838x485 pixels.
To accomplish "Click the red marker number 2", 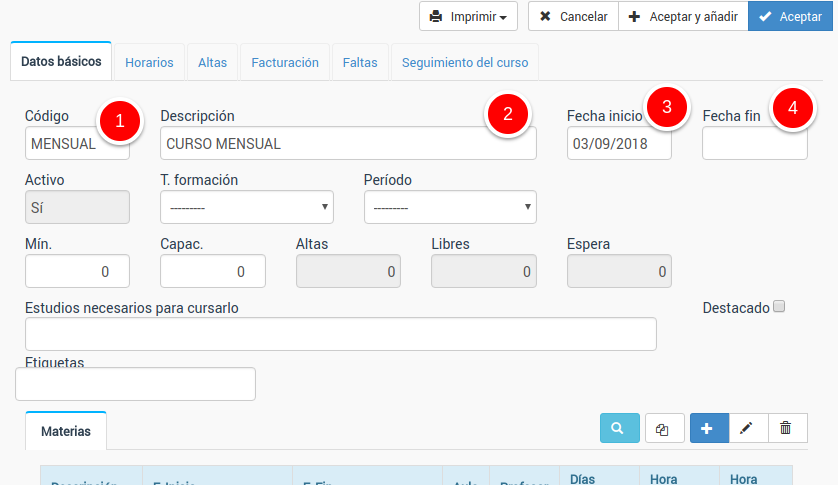I will pos(508,113).
